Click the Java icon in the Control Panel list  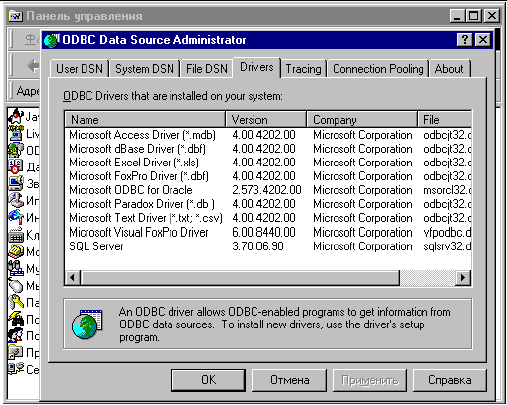(16, 116)
